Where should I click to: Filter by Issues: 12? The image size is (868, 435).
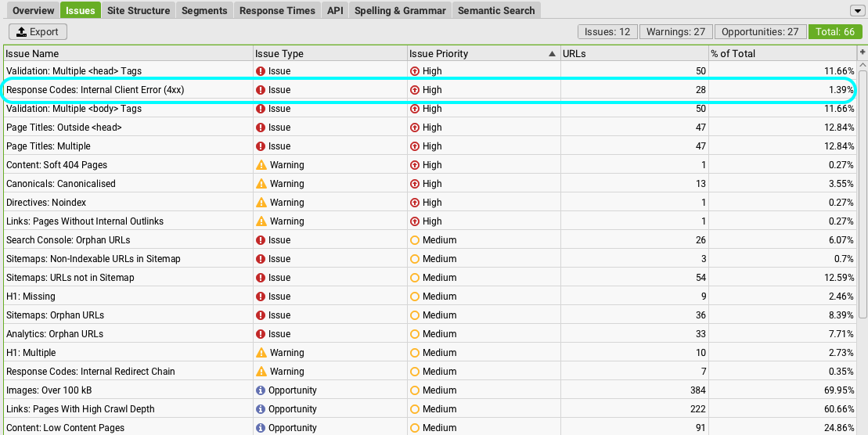pos(607,32)
